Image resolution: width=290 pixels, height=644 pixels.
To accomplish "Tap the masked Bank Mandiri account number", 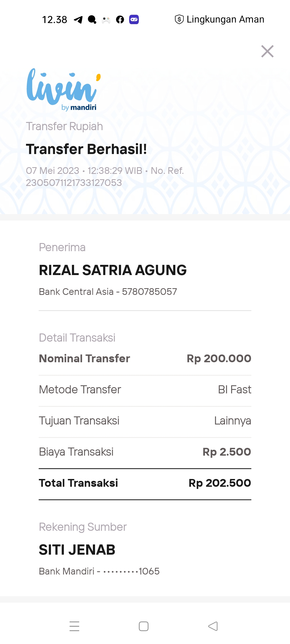I will 131,571.
